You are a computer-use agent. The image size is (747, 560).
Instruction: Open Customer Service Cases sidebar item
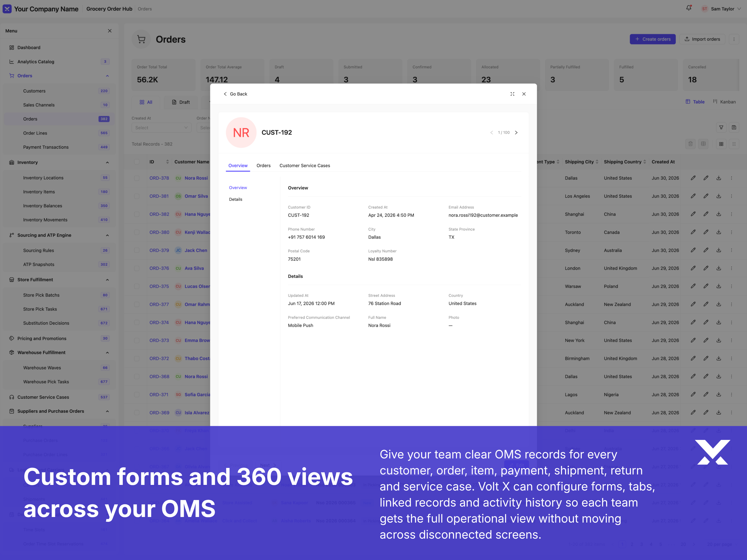point(43,397)
